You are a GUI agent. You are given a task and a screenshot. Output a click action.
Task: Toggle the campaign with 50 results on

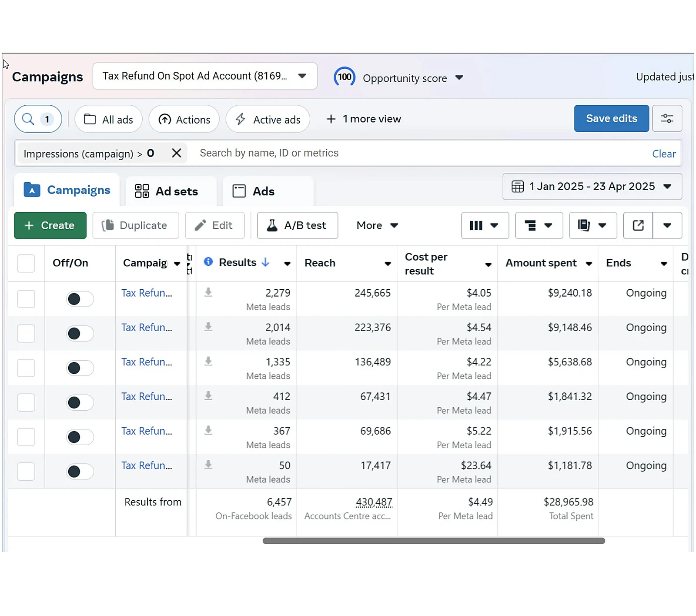[x=80, y=472]
